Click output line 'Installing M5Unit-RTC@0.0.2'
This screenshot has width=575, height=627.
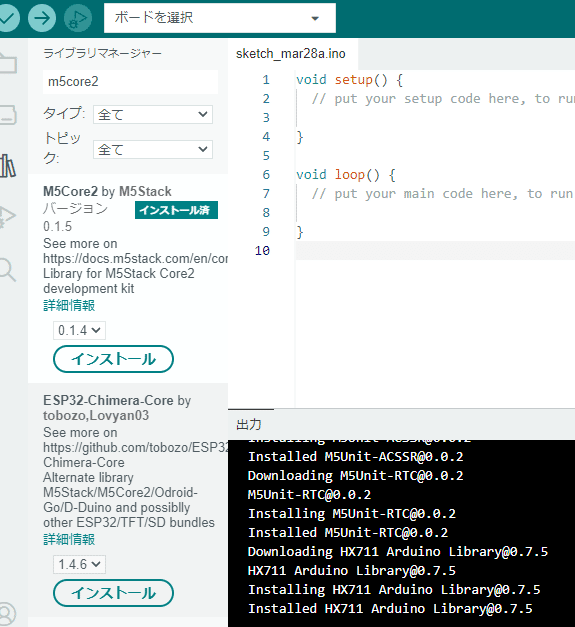point(352,514)
